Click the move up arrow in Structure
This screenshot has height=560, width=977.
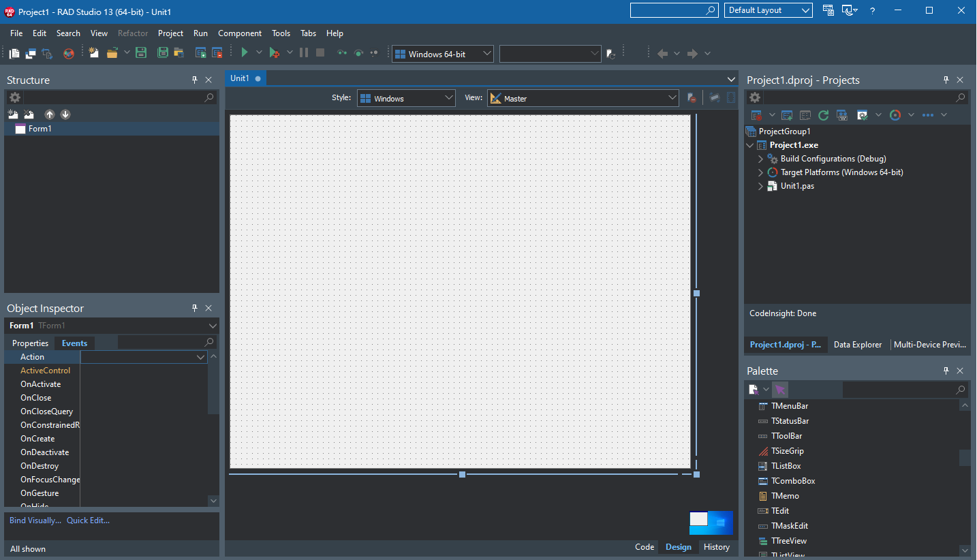coord(49,114)
